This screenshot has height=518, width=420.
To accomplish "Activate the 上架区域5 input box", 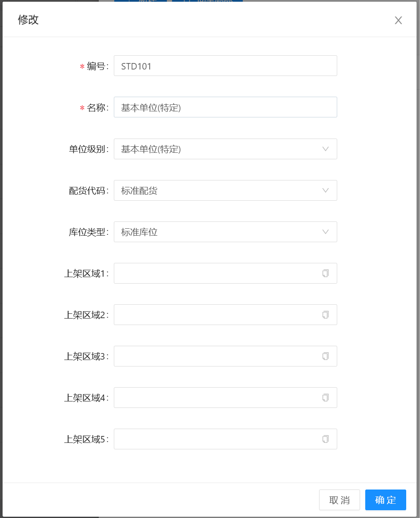I will (216, 439).
